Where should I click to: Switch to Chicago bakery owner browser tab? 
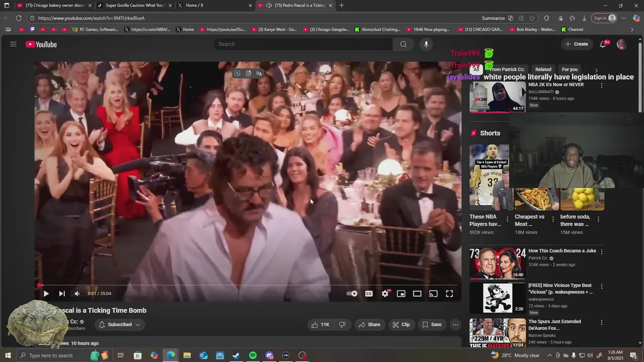click(54, 6)
